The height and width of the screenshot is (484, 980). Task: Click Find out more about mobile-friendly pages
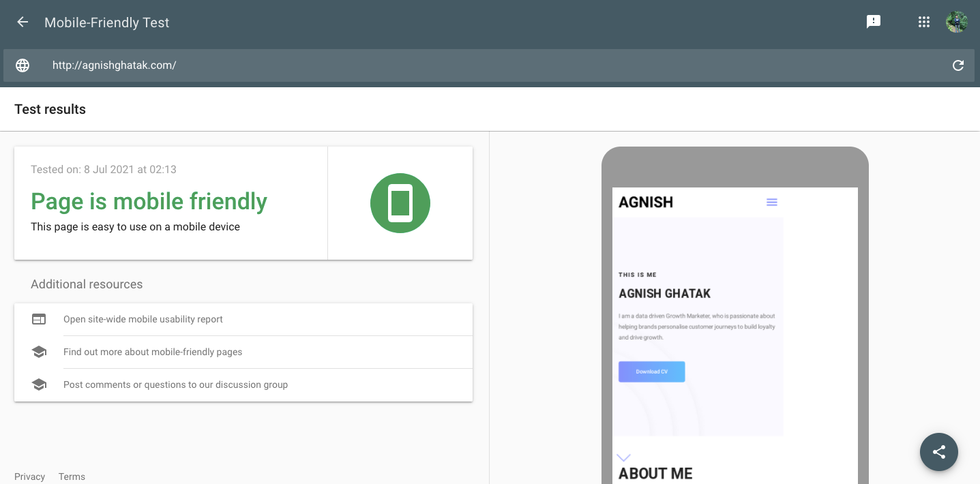tap(153, 352)
